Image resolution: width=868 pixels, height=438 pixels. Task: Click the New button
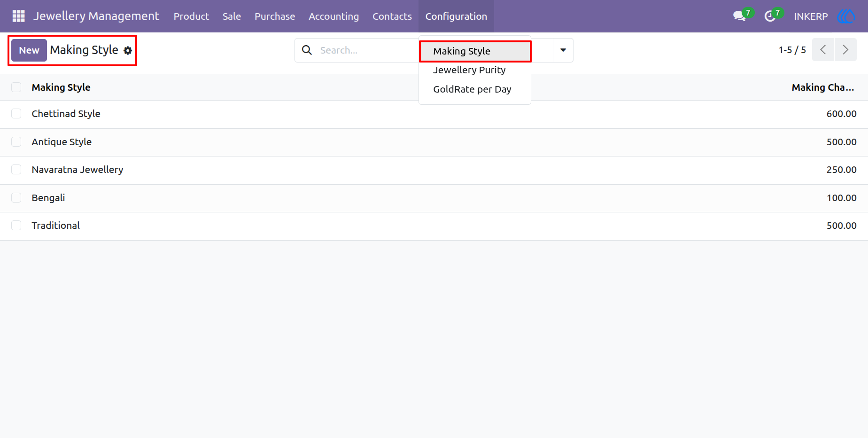[x=29, y=50]
